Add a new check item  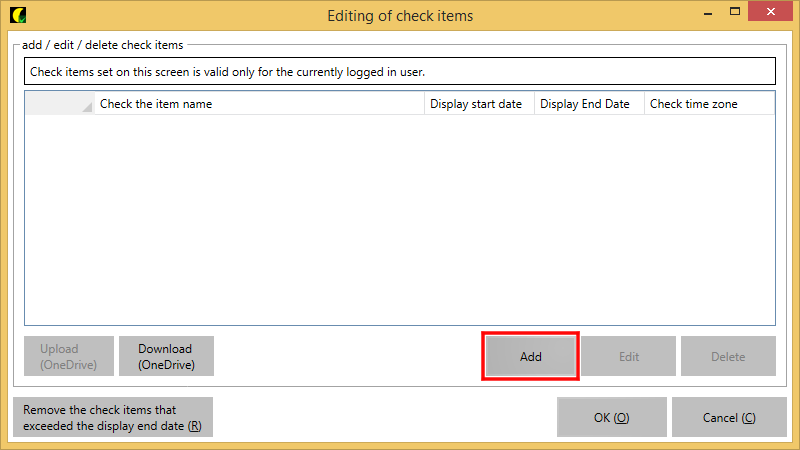tap(530, 356)
